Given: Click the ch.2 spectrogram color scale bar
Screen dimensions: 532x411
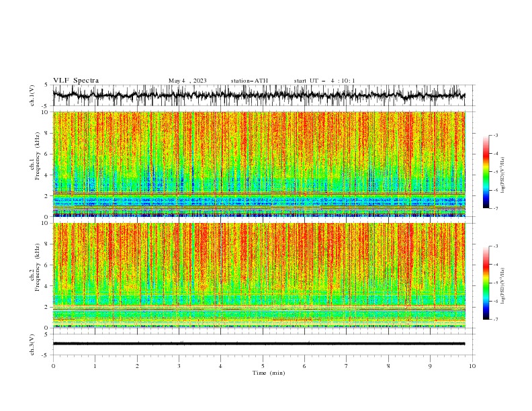Looking at the screenshot, I should [486, 283].
